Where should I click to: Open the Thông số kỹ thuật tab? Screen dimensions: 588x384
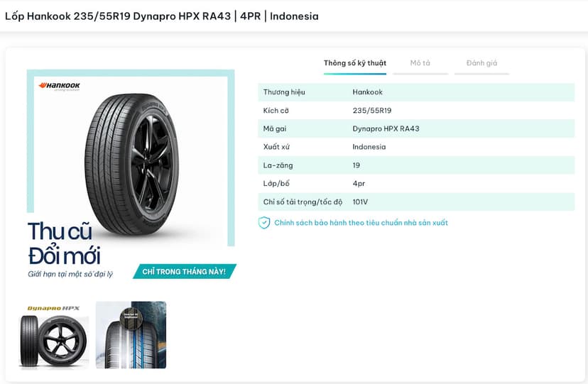pyautogui.click(x=355, y=63)
